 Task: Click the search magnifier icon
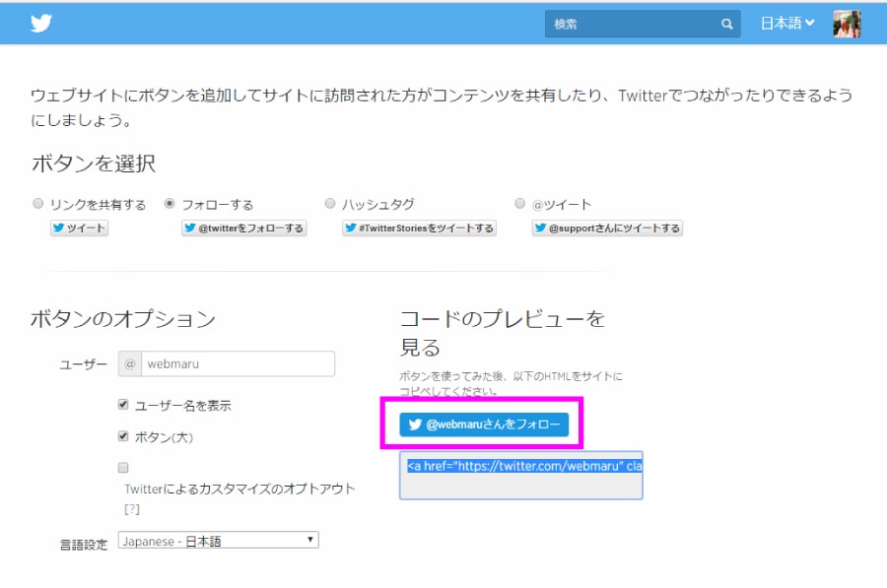(726, 24)
